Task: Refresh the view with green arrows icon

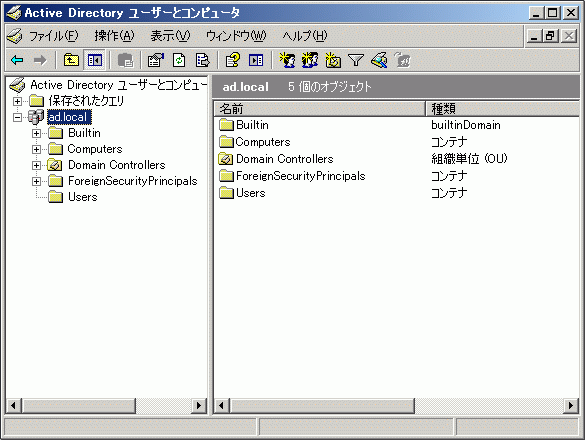Action: tap(179, 60)
